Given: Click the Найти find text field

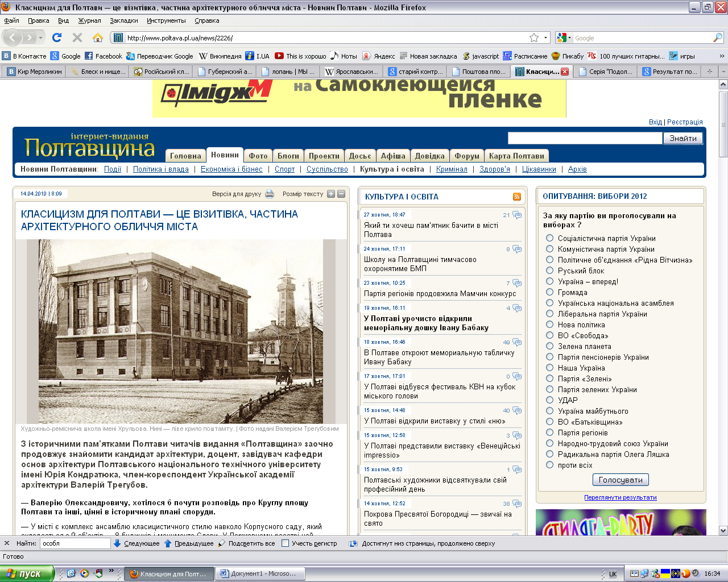Looking at the screenshot, I should click(75, 543).
